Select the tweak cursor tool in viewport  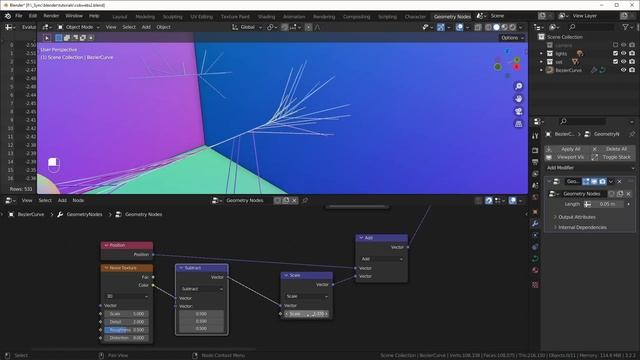pyautogui.click(x=47, y=38)
